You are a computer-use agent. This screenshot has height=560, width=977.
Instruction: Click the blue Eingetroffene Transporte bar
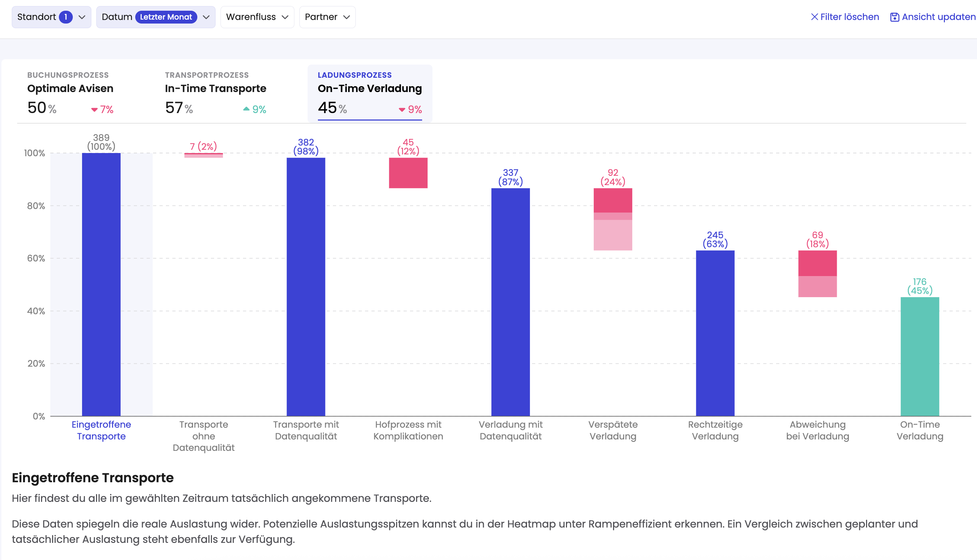(x=101, y=285)
